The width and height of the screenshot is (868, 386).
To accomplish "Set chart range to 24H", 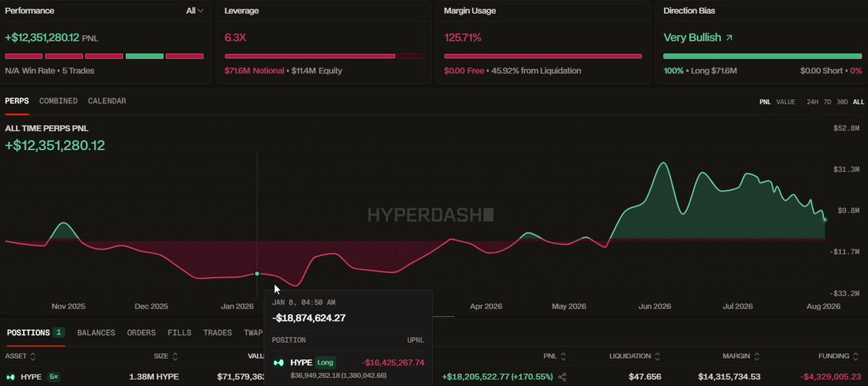I will pos(813,102).
